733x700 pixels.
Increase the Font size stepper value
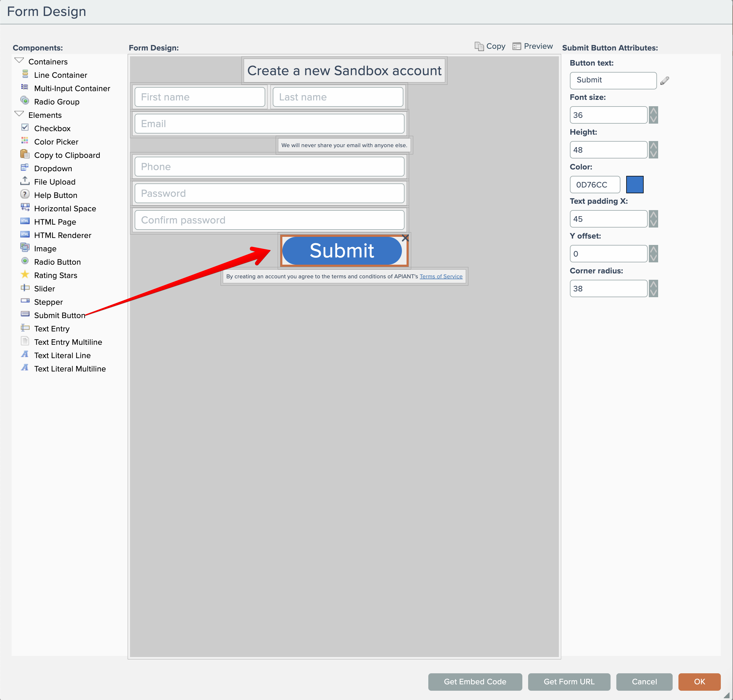[653, 111]
